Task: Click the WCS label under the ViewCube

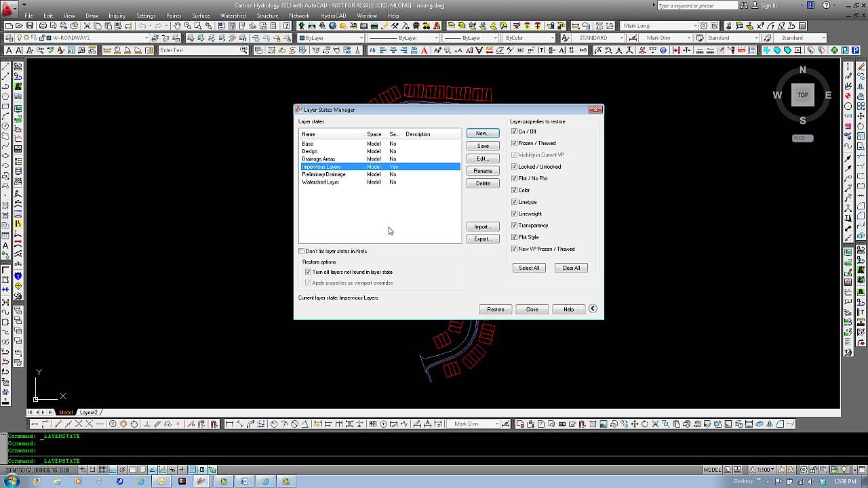Action: [x=802, y=138]
